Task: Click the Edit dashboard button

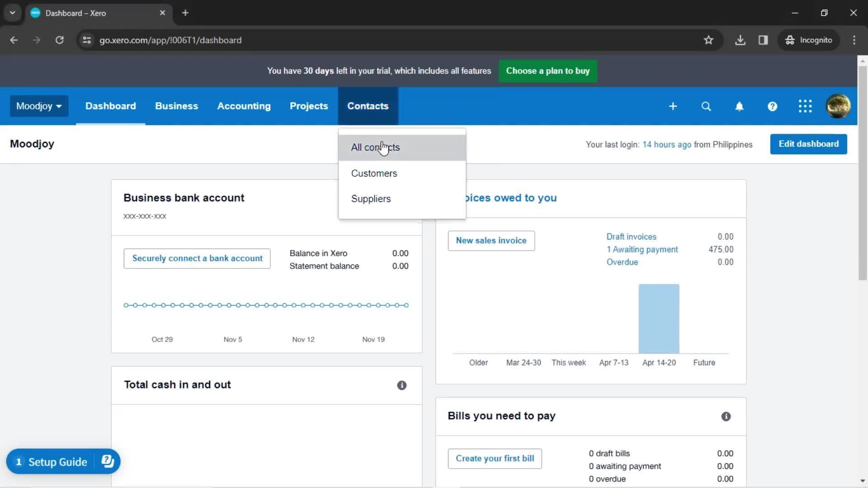Action: (x=808, y=144)
